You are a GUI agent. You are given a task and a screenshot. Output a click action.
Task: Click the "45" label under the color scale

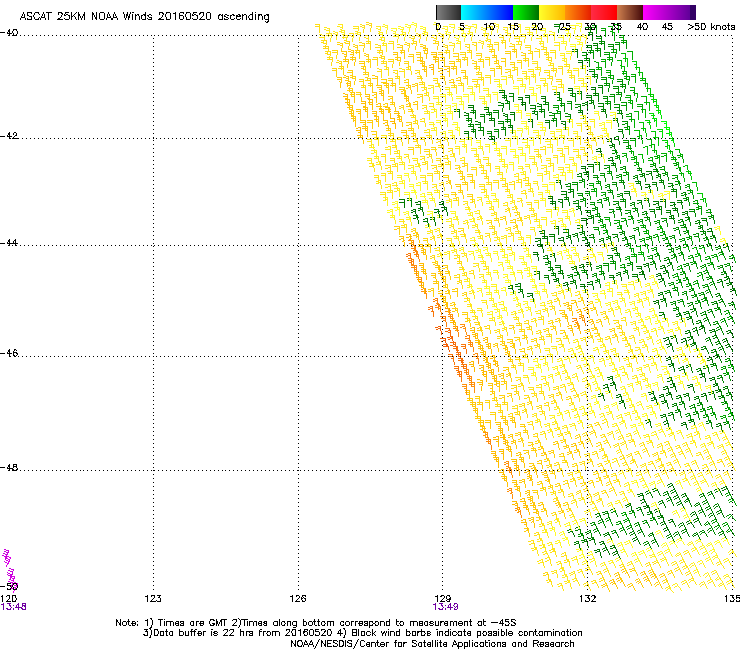point(667,27)
